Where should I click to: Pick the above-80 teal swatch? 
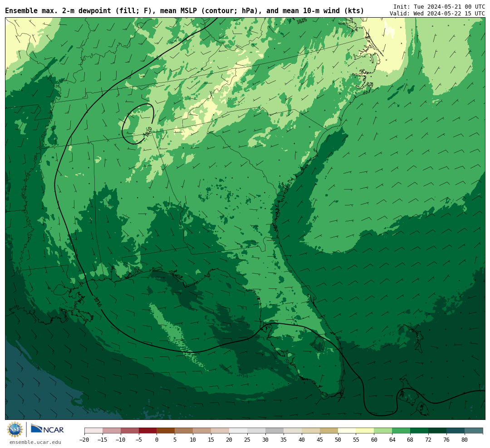click(x=474, y=431)
